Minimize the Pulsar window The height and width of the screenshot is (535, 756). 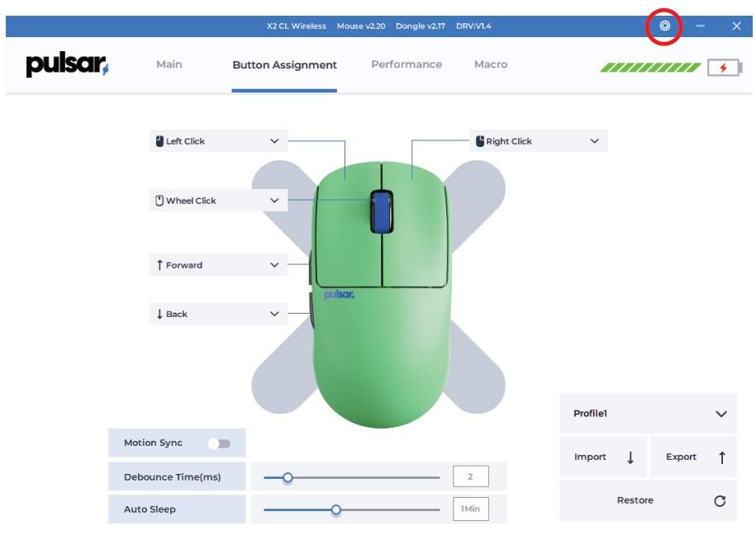click(701, 26)
